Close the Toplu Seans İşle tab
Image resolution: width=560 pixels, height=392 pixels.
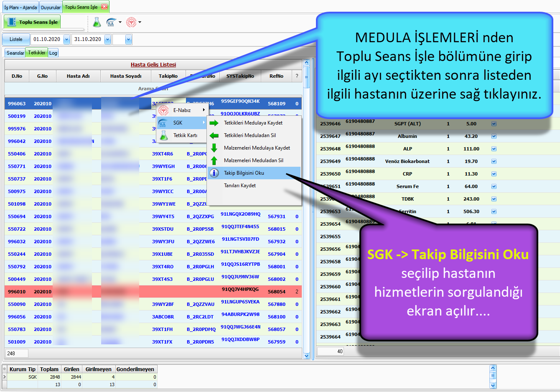coord(104,7)
